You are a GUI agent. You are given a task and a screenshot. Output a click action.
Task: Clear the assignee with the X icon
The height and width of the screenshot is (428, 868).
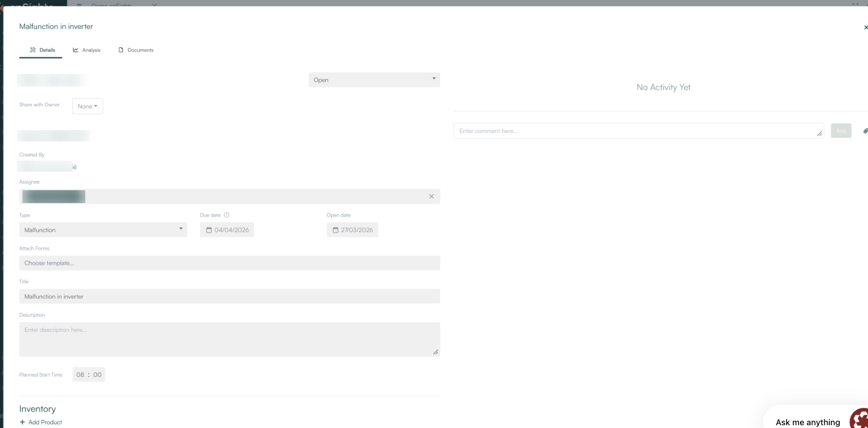click(x=431, y=196)
